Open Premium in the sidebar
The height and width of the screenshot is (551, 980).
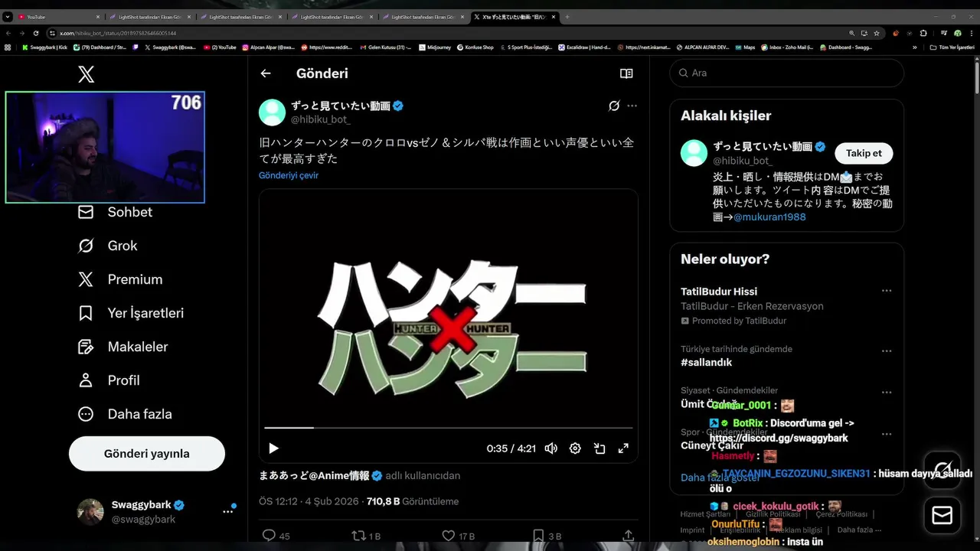click(x=119, y=279)
